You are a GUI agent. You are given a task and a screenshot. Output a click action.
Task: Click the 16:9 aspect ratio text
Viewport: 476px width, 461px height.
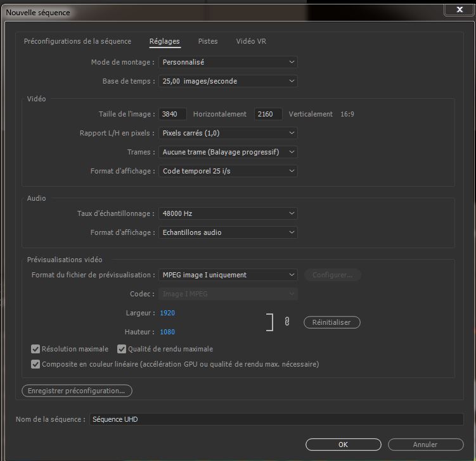coord(347,114)
